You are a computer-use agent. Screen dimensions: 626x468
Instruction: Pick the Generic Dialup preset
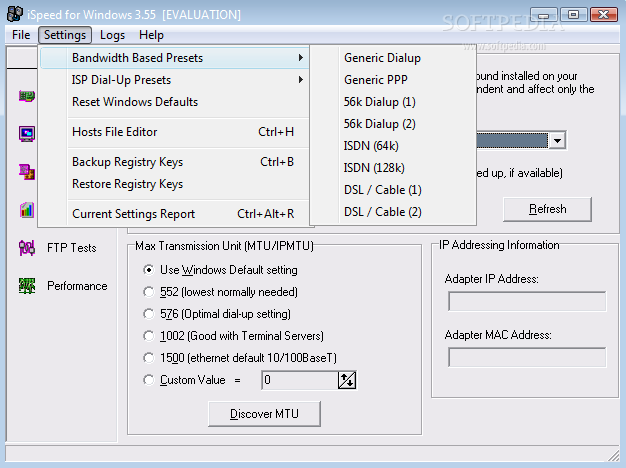(393, 58)
